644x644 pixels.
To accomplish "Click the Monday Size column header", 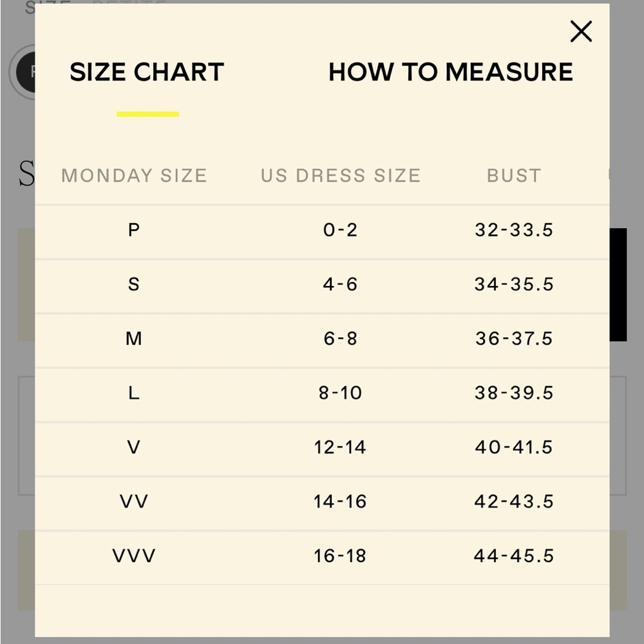I will pos(134,176).
